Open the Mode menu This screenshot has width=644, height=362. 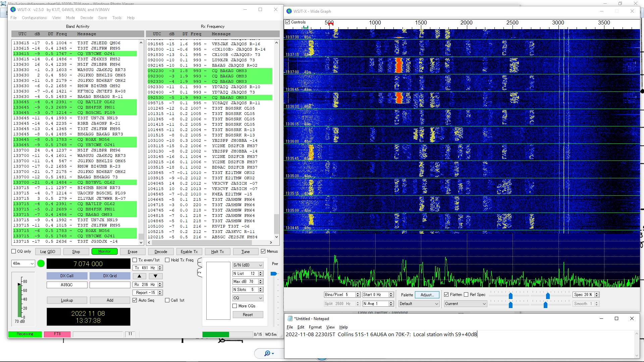coord(70,18)
